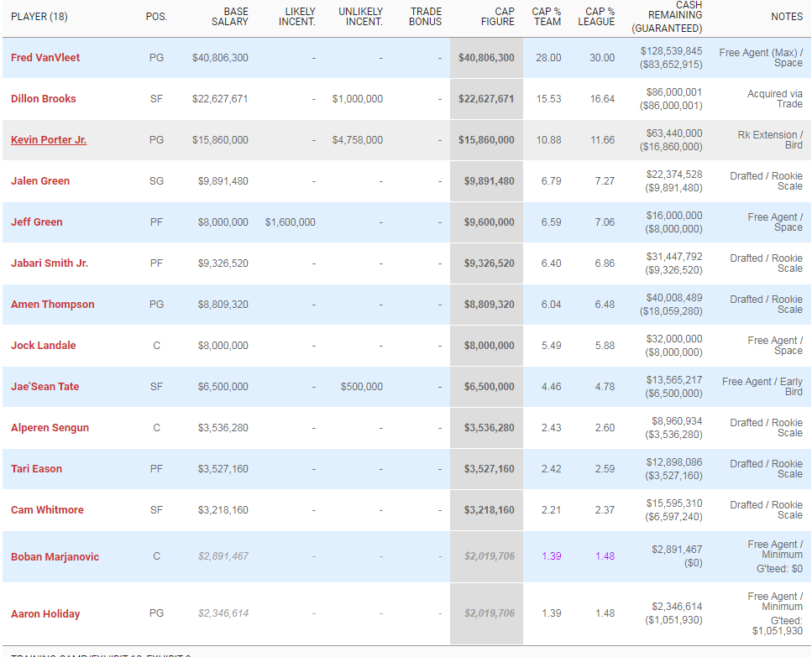This screenshot has height=657, width=812.
Task: Select Jock Landale position C
Action: coord(156,345)
